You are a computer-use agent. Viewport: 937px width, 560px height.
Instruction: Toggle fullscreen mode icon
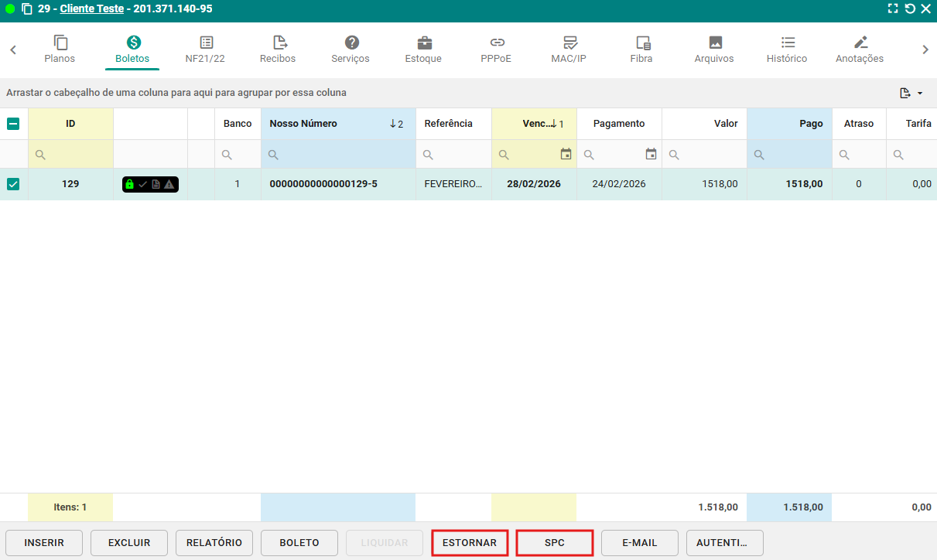click(893, 9)
